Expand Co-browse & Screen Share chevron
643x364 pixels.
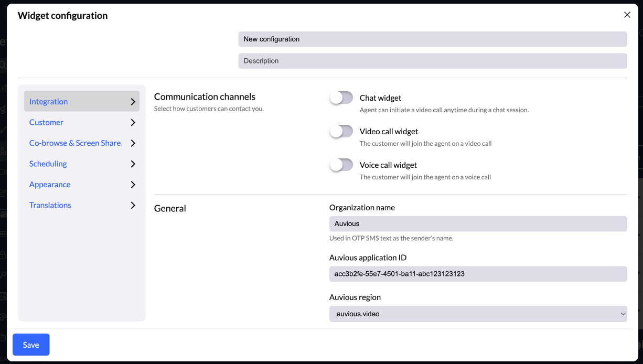coord(133,143)
